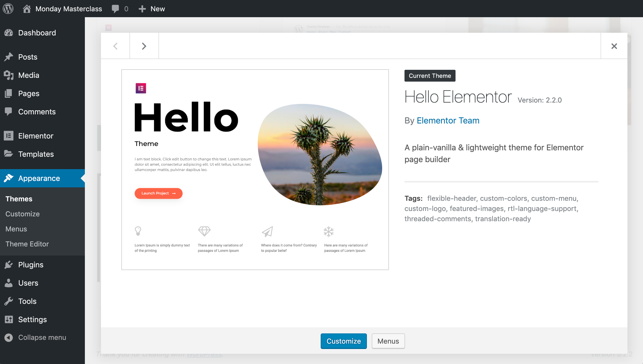The height and width of the screenshot is (364, 643).
Task: Collapse the admin sidebar menu
Action: 42,337
